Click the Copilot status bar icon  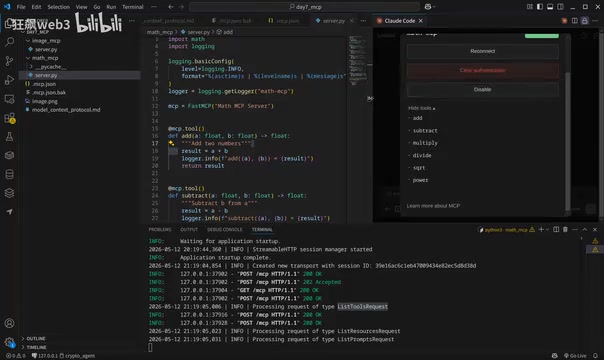[554, 356]
